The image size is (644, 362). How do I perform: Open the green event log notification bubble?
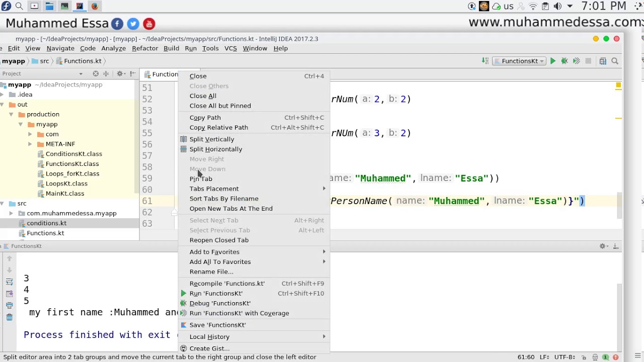(605, 357)
